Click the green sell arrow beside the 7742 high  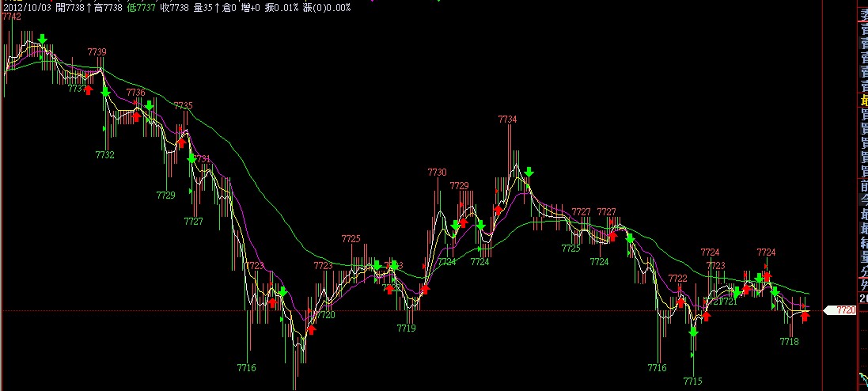click(43, 39)
